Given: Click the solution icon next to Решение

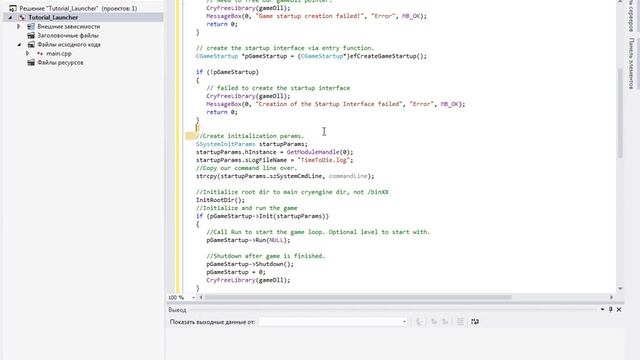Looking at the screenshot, I should click(13, 8).
